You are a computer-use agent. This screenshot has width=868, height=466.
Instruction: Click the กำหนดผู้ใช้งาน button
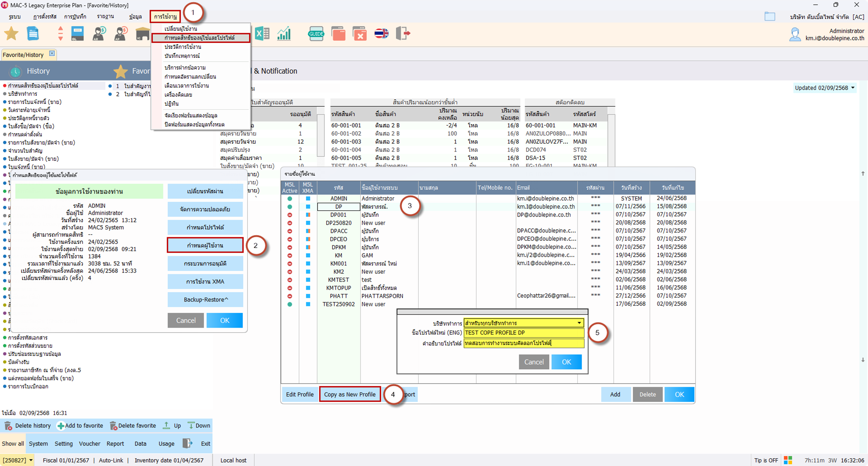tap(205, 245)
